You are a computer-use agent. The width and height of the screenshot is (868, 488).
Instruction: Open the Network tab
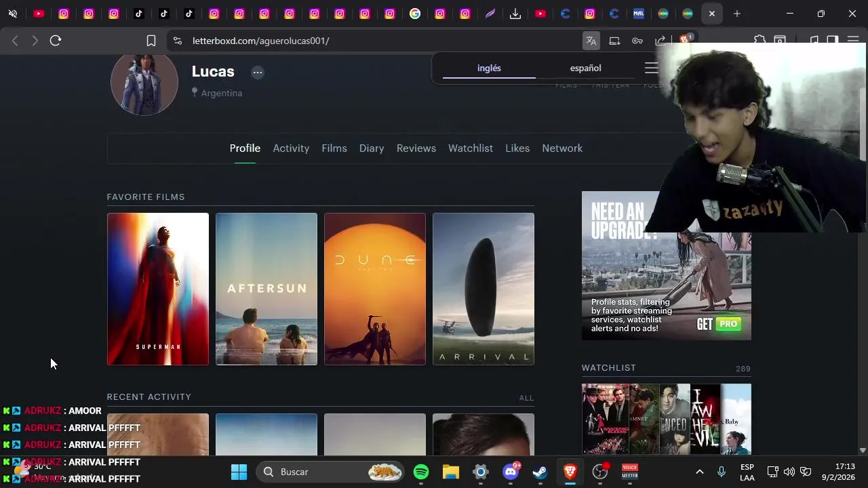tap(562, 148)
